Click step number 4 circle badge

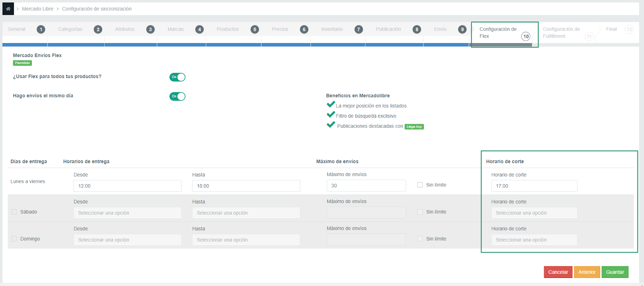click(200, 29)
